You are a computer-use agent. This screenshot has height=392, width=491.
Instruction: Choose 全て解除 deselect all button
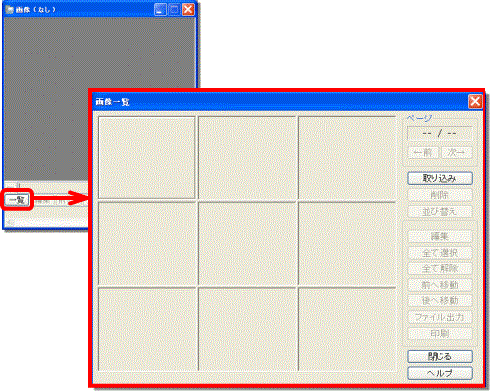(440, 269)
